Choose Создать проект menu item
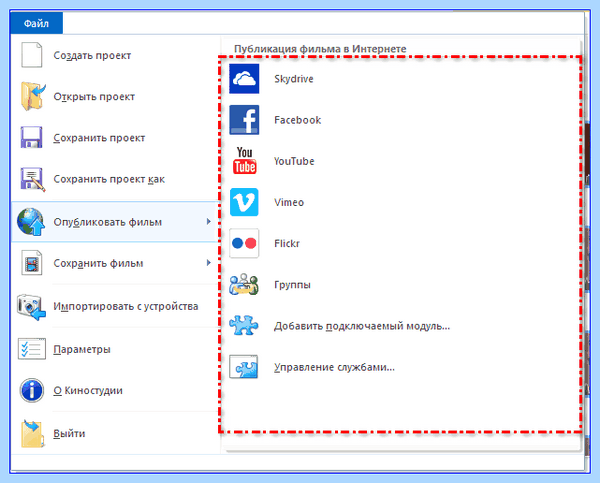Screen dimensions: 600x483 [115, 55]
